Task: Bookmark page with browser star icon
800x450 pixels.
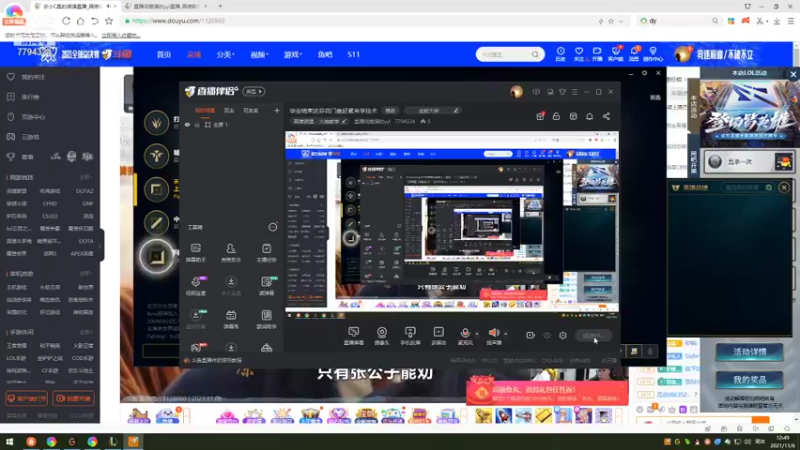Action: 109,21
